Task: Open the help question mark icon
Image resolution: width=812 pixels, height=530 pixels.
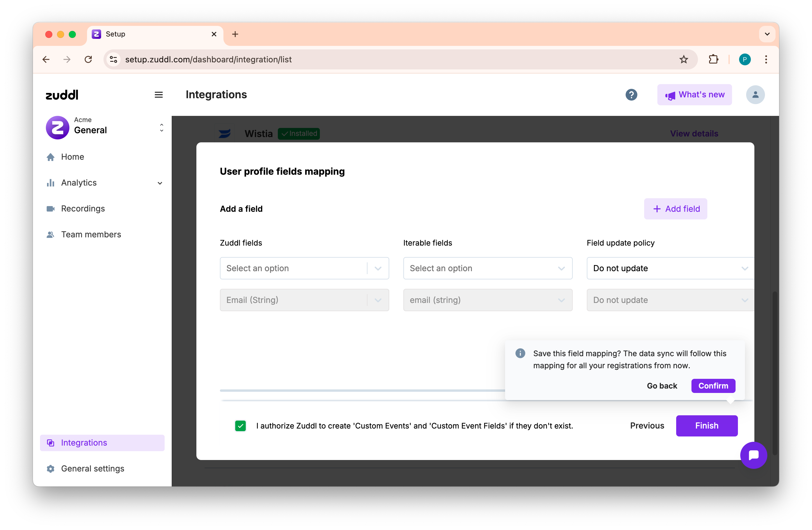Action: pyautogui.click(x=631, y=94)
